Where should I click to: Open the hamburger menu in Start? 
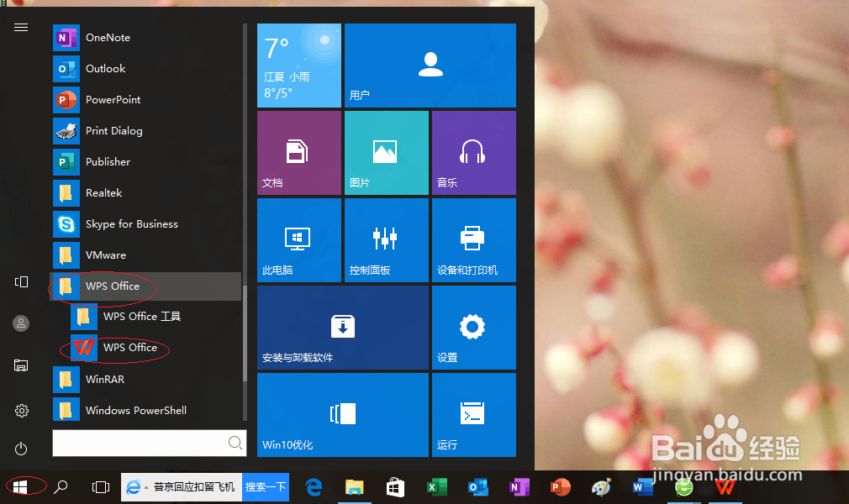coord(21,27)
